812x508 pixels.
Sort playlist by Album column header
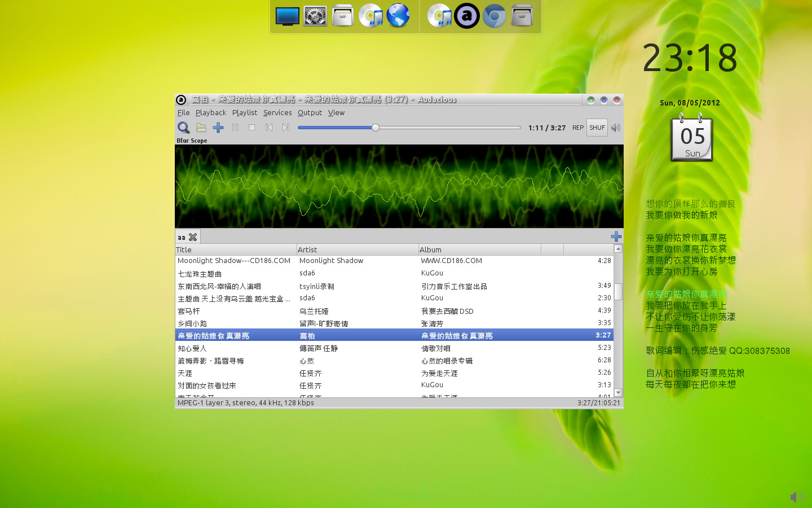[x=479, y=249]
